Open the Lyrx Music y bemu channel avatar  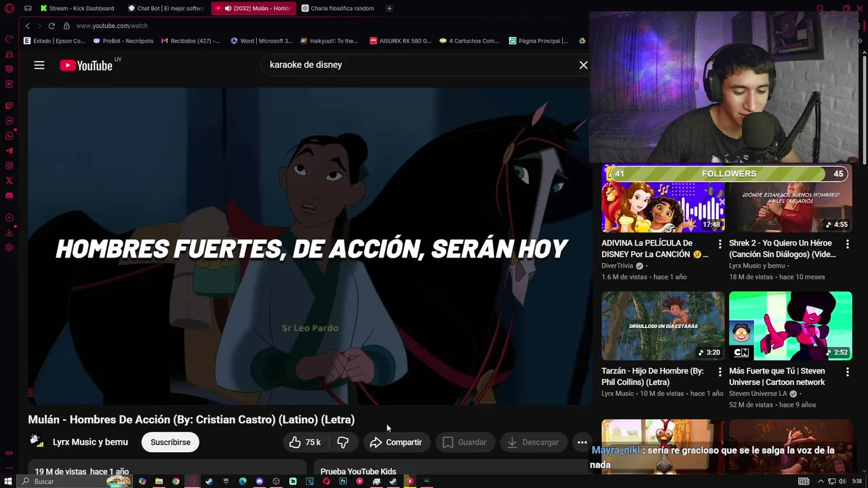tap(37, 441)
